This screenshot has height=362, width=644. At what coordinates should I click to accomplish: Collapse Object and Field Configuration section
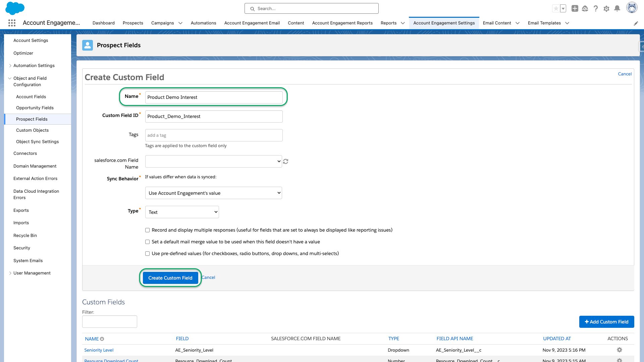click(10, 78)
